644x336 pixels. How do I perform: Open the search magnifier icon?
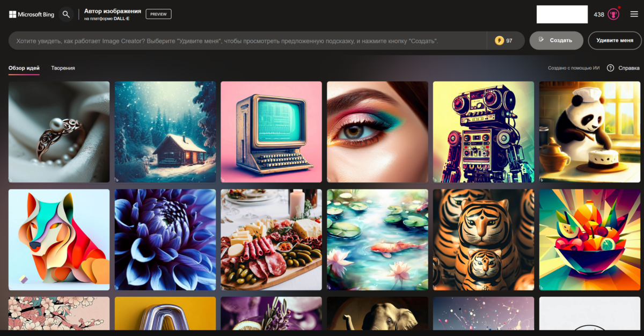coord(66,14)
